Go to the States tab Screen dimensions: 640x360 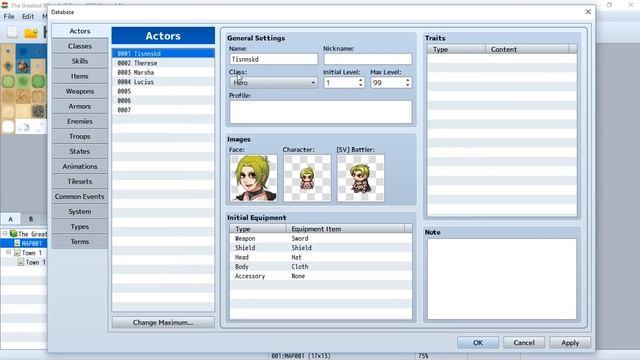80,151
